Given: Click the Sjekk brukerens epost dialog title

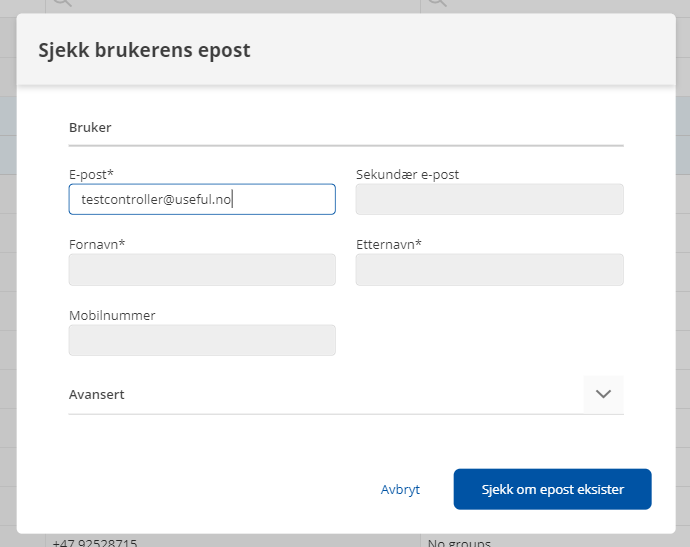Looking at the screenshot, I should click(144, 50).
